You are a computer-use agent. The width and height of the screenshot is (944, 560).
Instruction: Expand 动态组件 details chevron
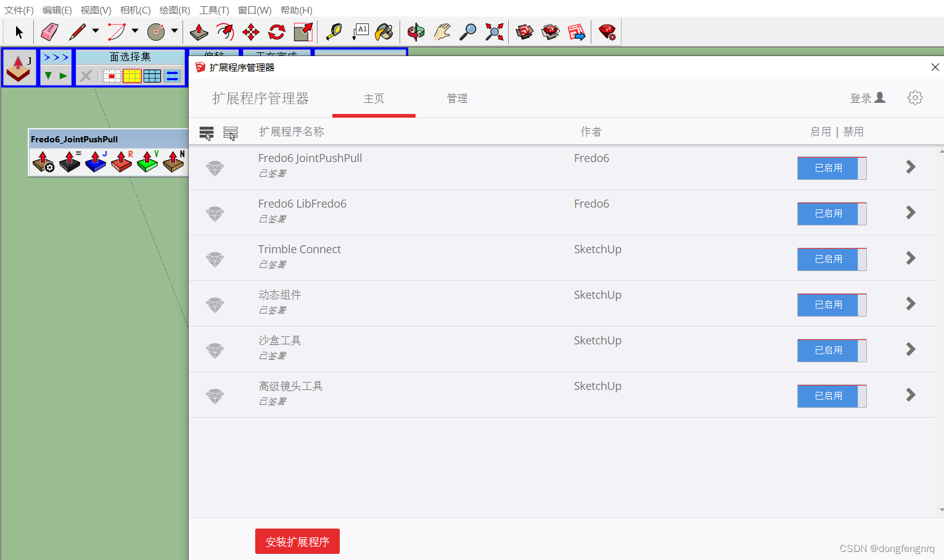911,304
